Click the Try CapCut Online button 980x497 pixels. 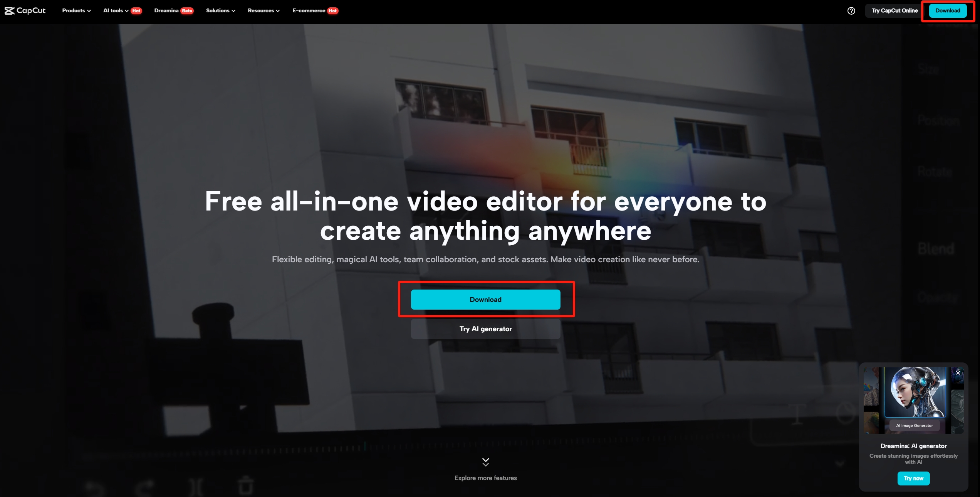[x=894, y=11]
